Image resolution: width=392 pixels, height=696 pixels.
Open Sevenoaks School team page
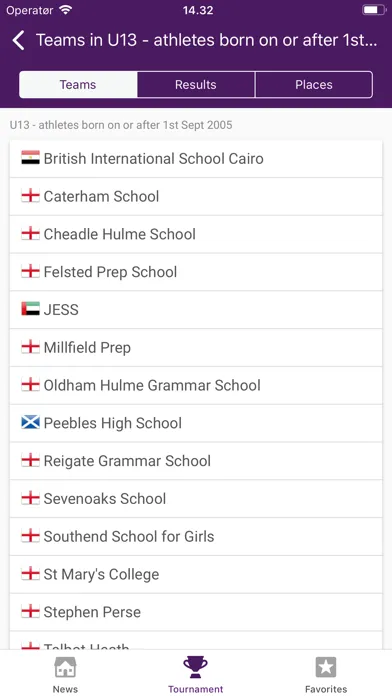196,498
